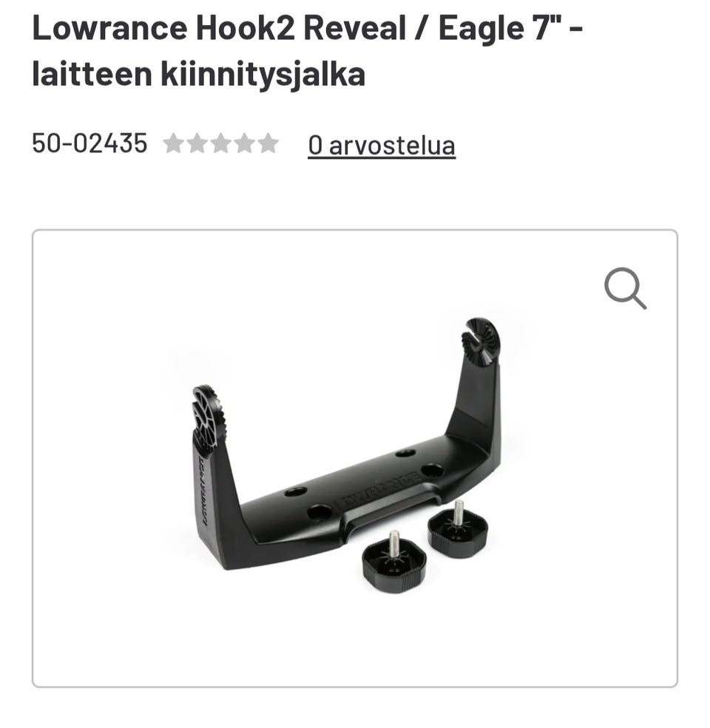
Task: Select the first rating star
Action: 173,143
